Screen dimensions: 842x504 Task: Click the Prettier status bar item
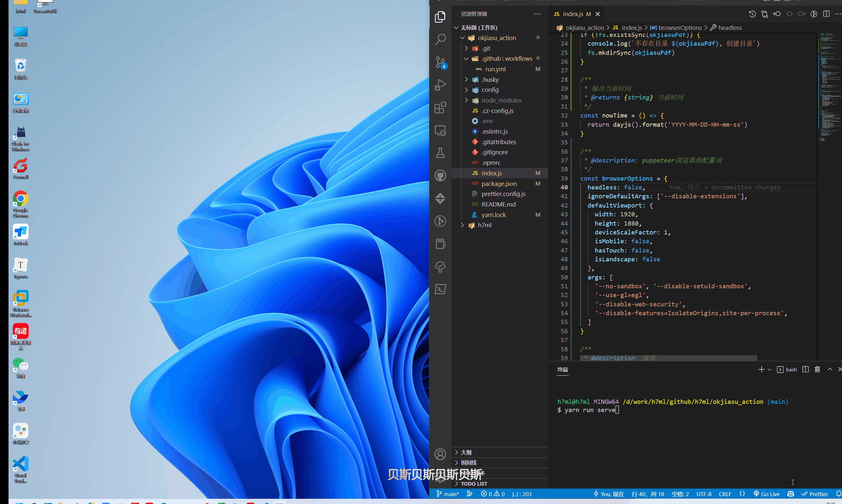click(815, 494)
